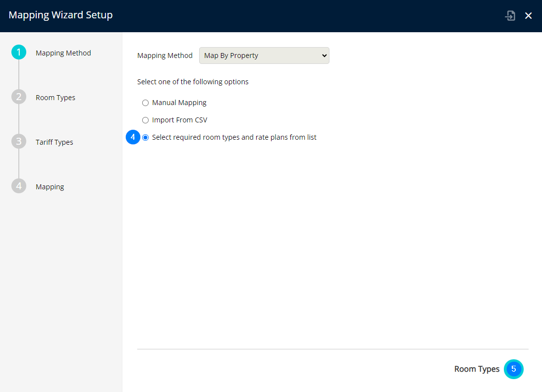Open the Mapping step label in sidebar

click(x=50, y=187)
